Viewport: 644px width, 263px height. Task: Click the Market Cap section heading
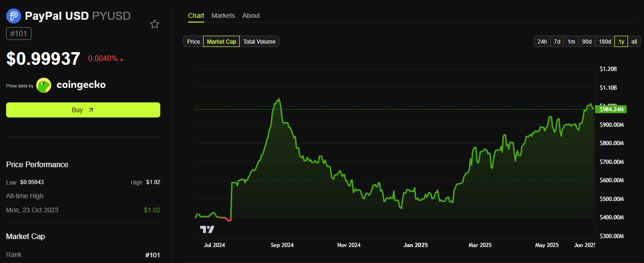(x=25, y=236)
